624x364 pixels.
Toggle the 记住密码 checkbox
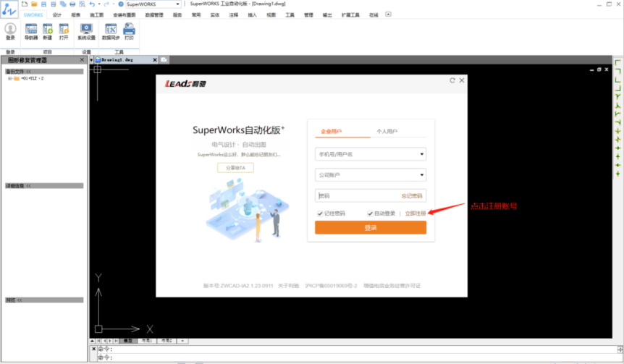click(320, 213)
